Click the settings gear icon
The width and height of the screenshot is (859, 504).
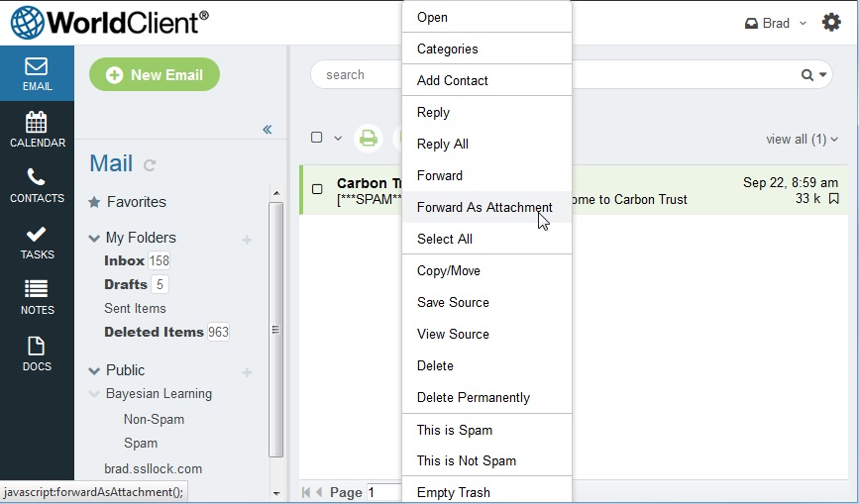click(831, 23)
